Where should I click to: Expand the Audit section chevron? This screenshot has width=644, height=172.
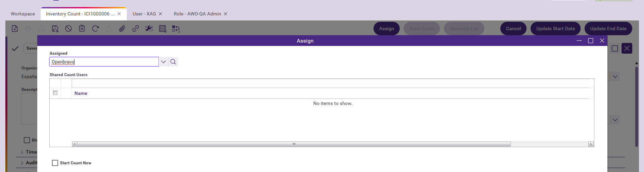click(x=22, y=163)
